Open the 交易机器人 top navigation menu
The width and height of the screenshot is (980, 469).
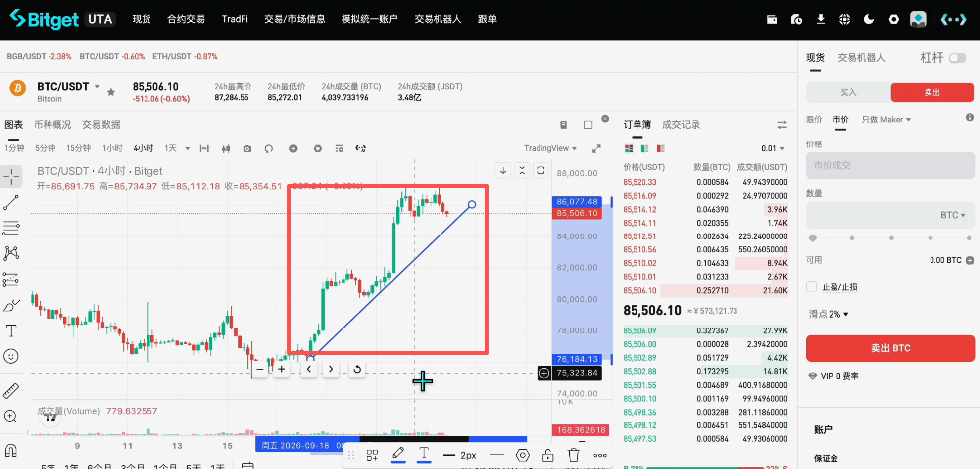pyautogui.click(x=438, y=19)
